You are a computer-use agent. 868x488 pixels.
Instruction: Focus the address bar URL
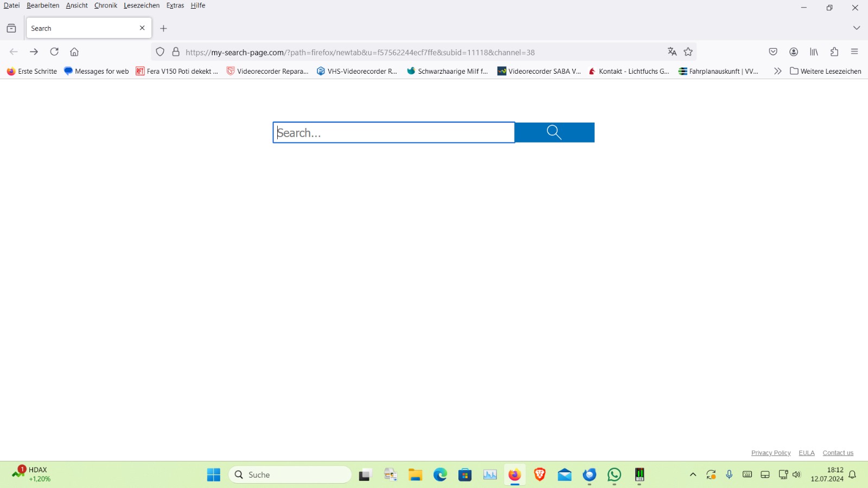360,53
